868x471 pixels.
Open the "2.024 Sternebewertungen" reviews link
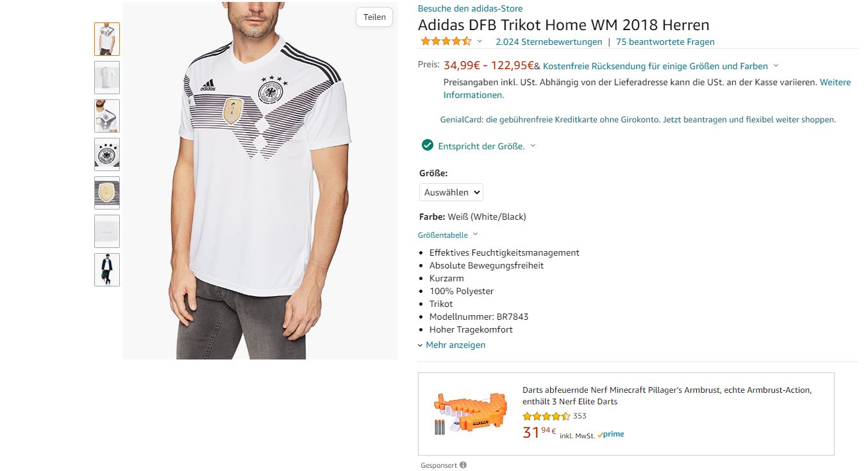549,40
